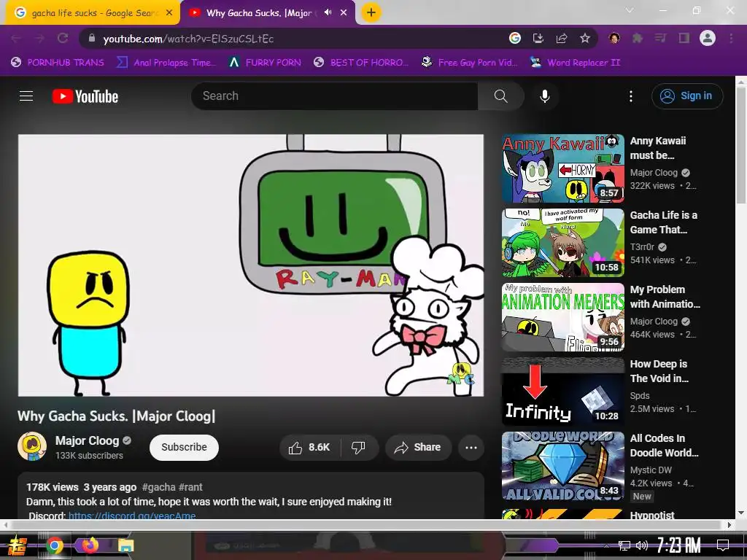Open Chrome extensions puzzle icon
The width and height of the screenshot is (747, 560).
pyautogui.click(x=638, y=38)
